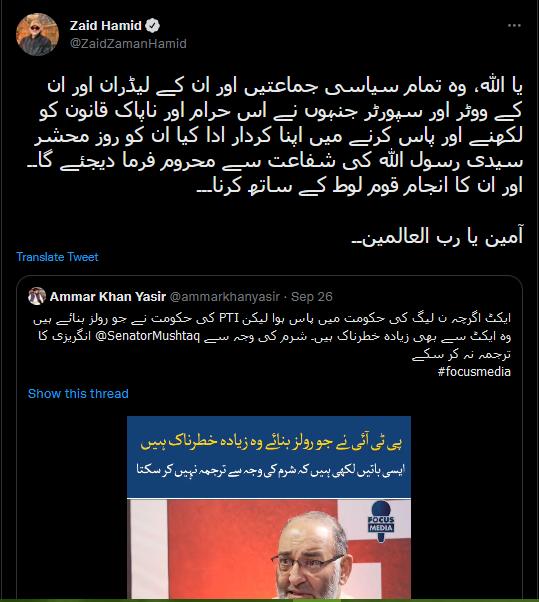Screen dimensions: 539x602
Task: Open the quoted video thumbnail
Action: [269, 507]
